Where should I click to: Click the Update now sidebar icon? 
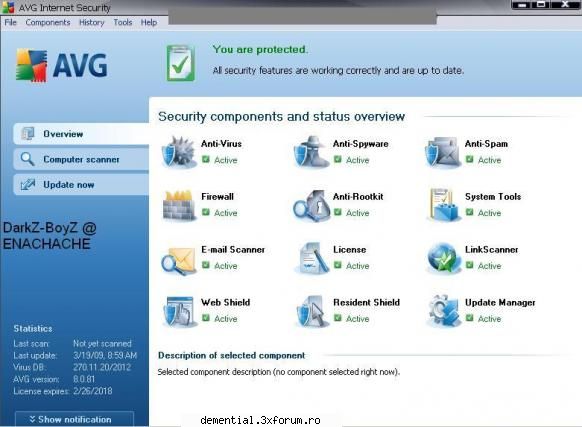28,184
